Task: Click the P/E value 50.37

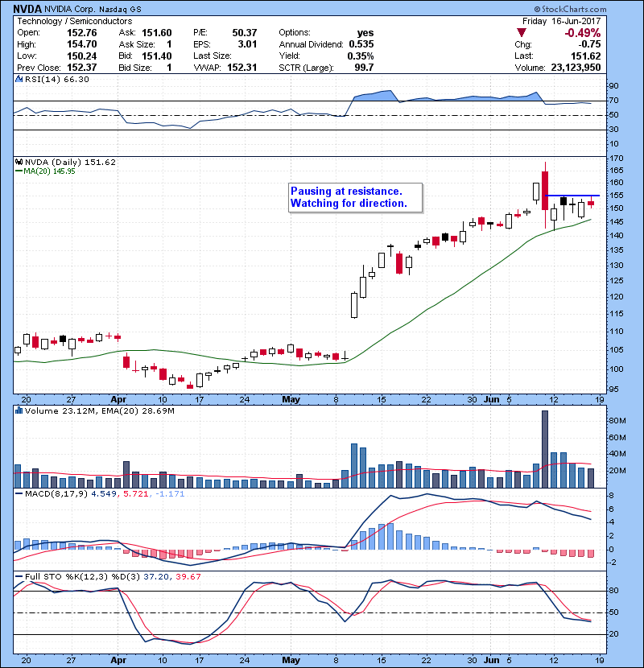Action: click(245, 33)
